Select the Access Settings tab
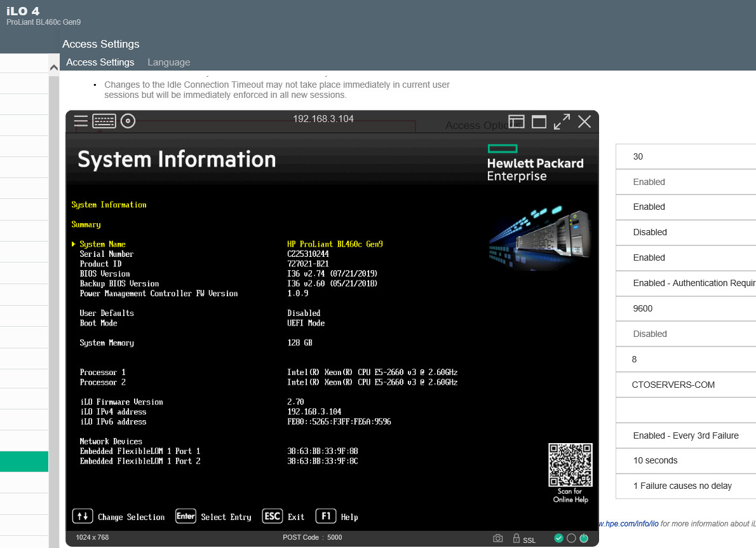756x548 pixels. coord(100,62)
